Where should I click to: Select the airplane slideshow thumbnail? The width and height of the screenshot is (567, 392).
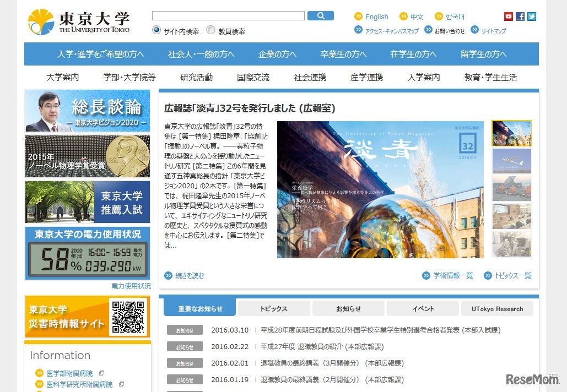point(512,161)
